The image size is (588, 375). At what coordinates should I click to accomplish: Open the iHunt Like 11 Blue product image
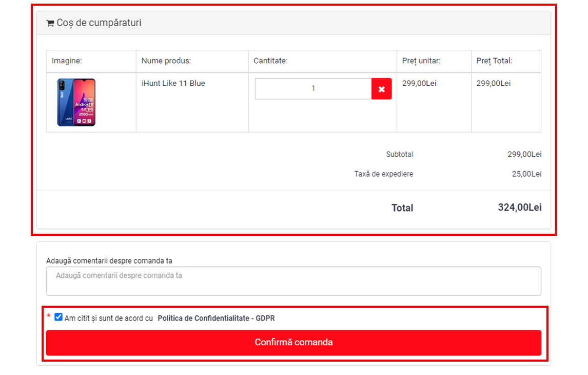[76, 102]
